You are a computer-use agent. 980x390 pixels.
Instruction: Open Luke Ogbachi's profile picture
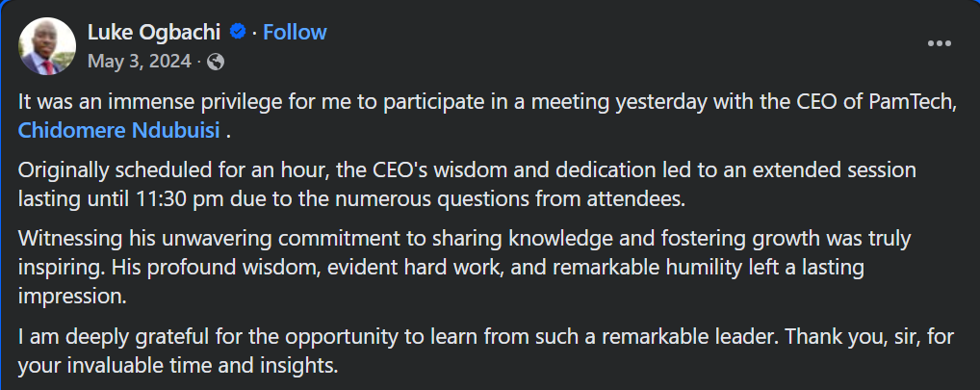(47, 46)
